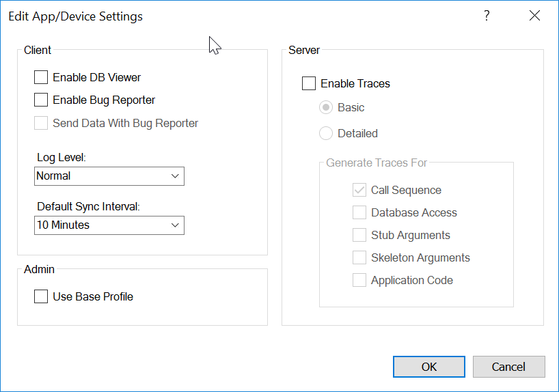The height and width of the screenshot is (392, 559).
Task: Toggle the Use Base Profile checkbox
Action: (41, 297)
